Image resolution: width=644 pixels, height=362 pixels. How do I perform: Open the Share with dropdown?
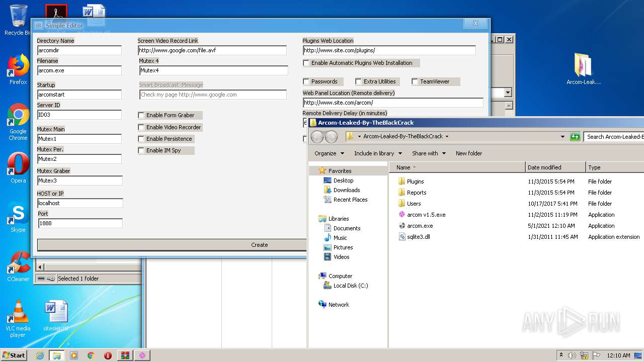pyautogui.click(x=429, y=153)
